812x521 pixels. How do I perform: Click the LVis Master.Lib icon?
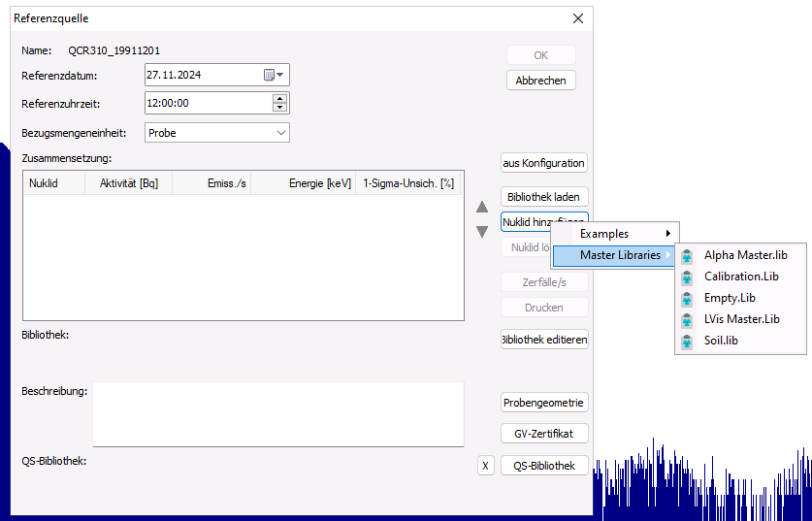pos(687,319)
